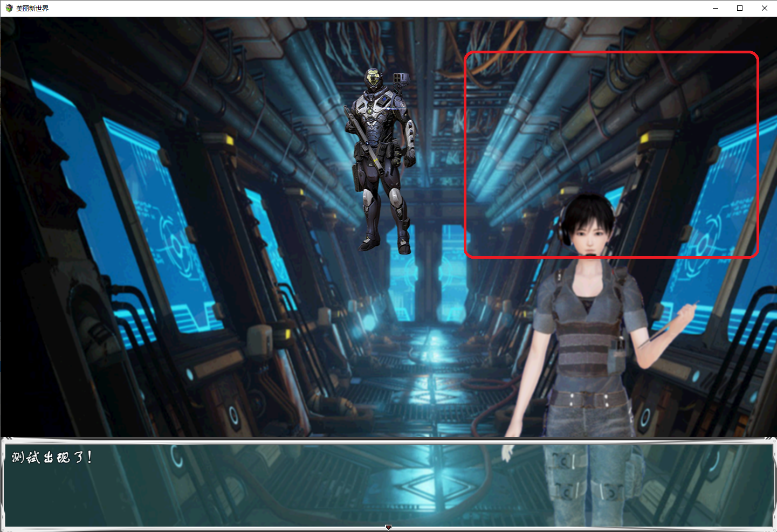Click the dialogue text 测试出现了！
The width and height of the screenshot is (777, 532).
click(52, 458)
